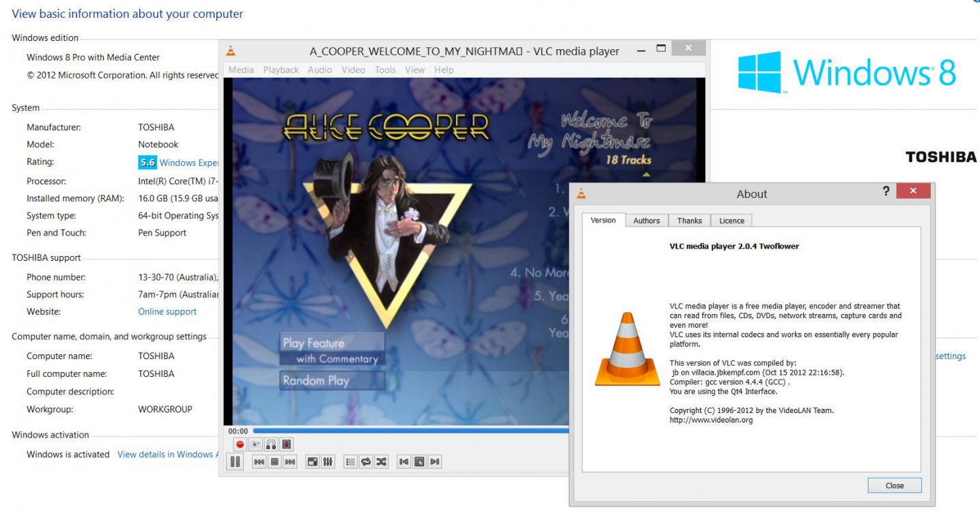Select Random Play in the DVD menu
Image resolution: width=980 pixels, height=512 pixels.
(x=331, y=380)
